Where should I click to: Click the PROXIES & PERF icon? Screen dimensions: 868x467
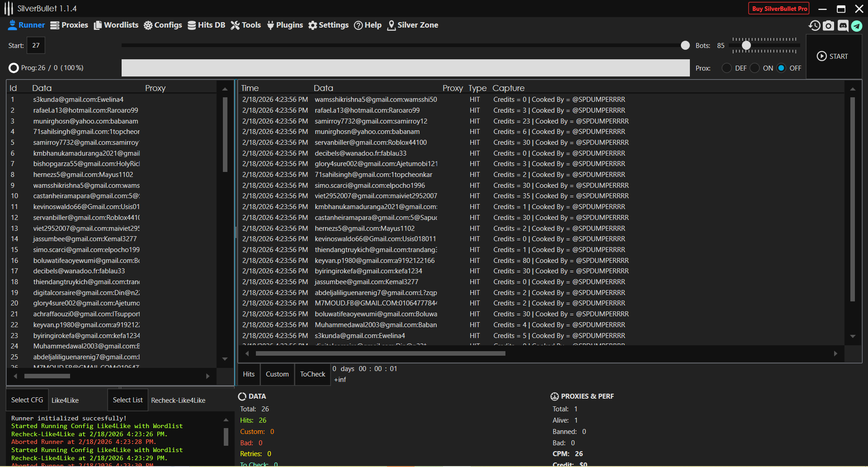[x=555, y=396]
